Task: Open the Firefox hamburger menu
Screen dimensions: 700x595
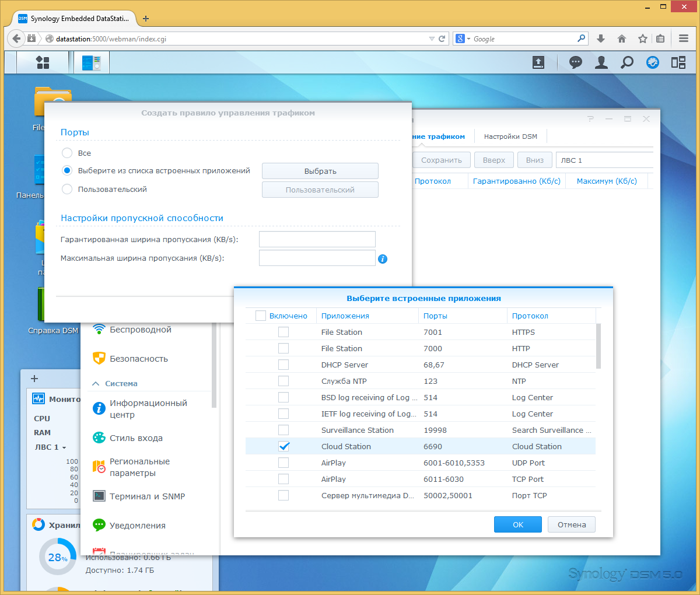Action: [x=684, y=38]
